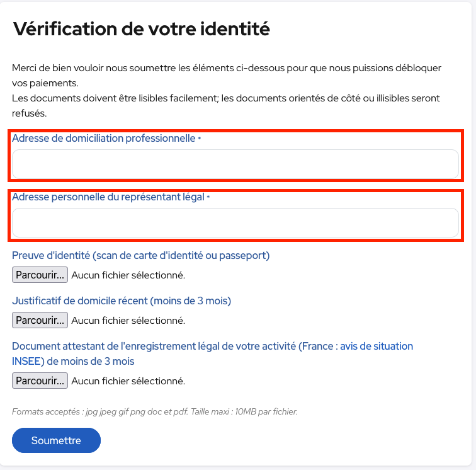Submit the form with the Soumettre button

point(56,440)
